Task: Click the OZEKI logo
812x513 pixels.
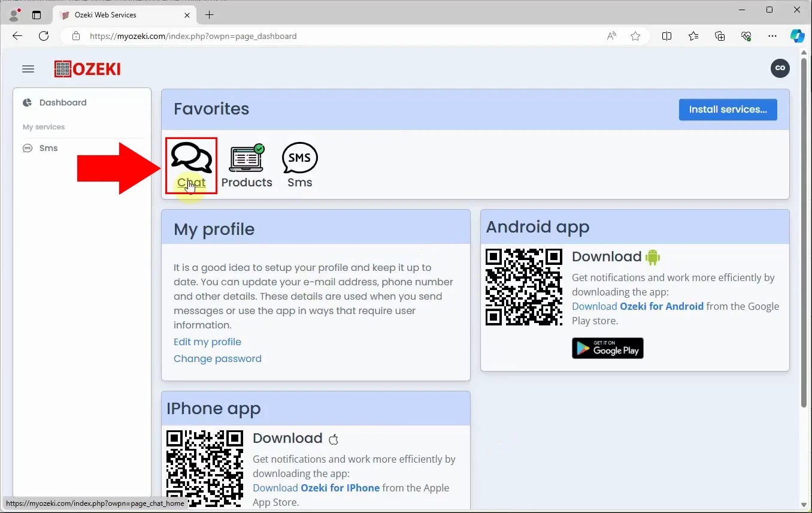Action: coord(87,69)
